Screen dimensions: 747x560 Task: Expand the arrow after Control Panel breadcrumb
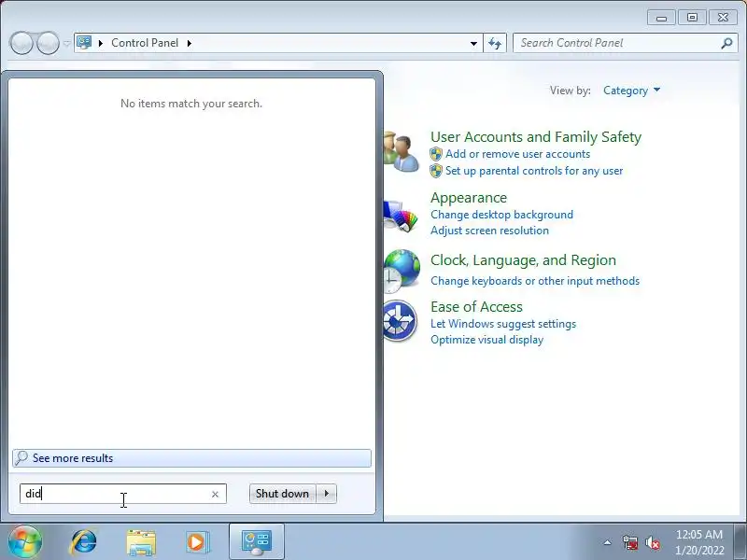point(190,43)
